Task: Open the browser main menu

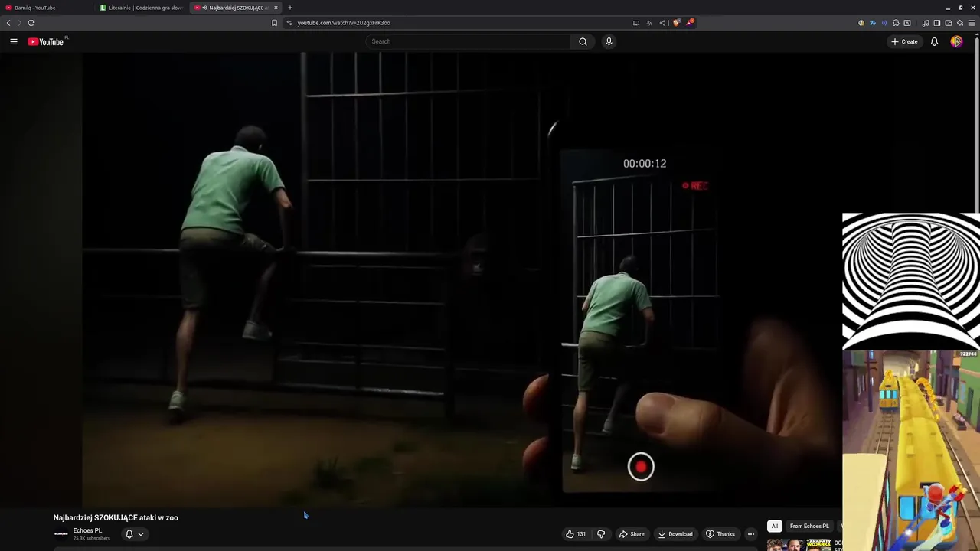Action: point(972,23)
